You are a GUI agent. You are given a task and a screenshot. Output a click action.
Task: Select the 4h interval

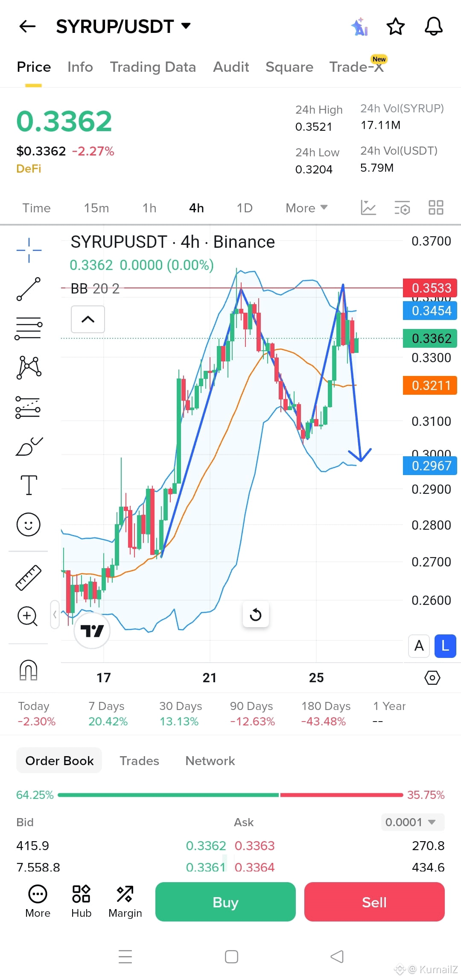(196, 208)
